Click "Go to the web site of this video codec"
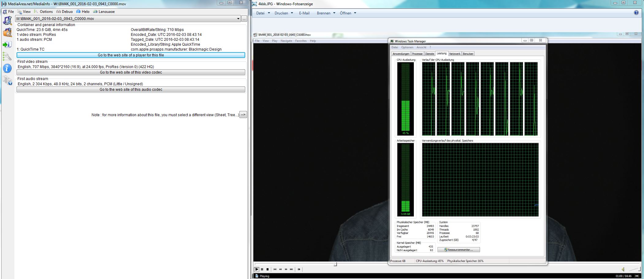Image resolution: width=644 pixels, height=279 pixels. [x=131, y=72]
